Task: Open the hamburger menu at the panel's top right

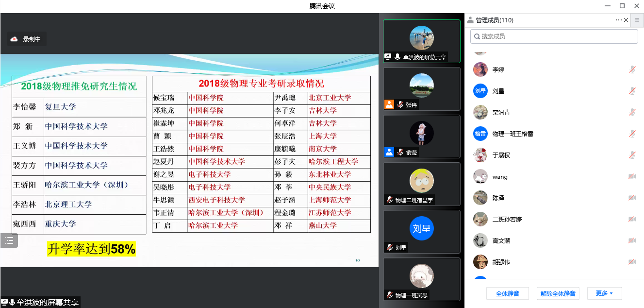Action: coord(637,20)
